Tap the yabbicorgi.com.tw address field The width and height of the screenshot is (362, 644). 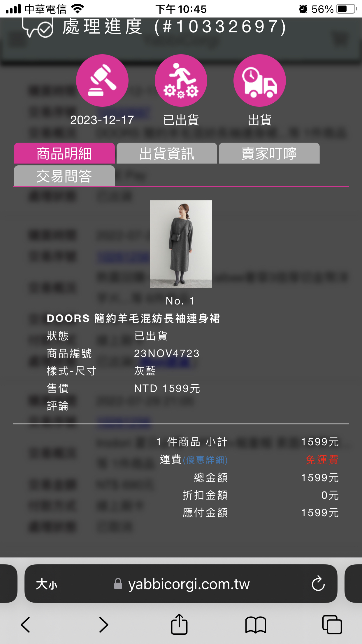pyautogui.click(x=181, y=584)
